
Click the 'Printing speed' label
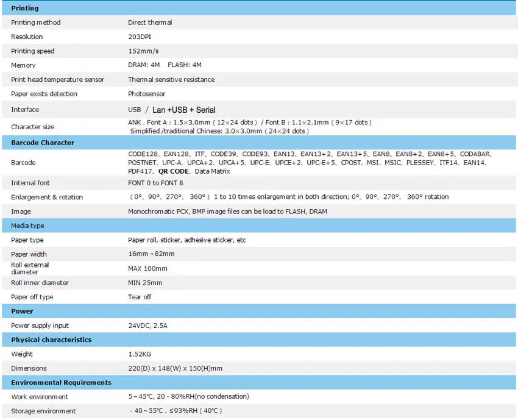[32, 51]
